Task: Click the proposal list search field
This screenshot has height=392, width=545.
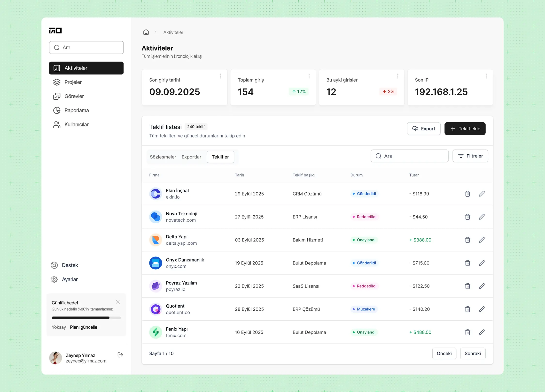Action: pyautogui.click(x=409, y=156)
